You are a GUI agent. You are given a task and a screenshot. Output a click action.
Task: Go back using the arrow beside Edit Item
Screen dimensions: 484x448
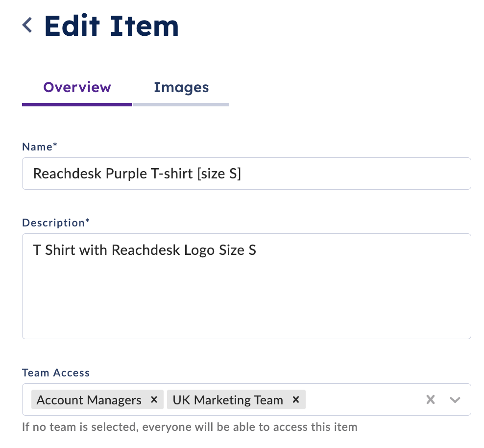(27, 25)
